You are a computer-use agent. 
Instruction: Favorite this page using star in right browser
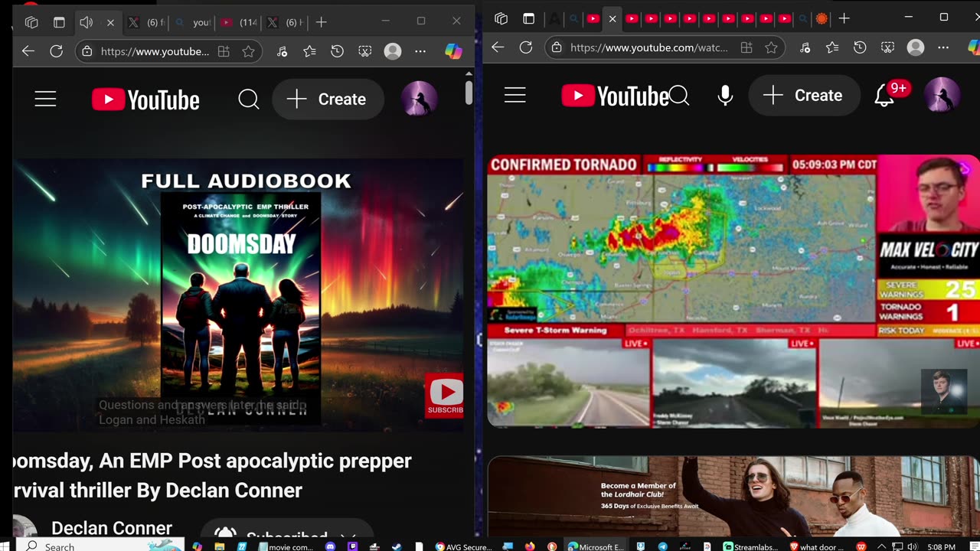pos(771,47)
